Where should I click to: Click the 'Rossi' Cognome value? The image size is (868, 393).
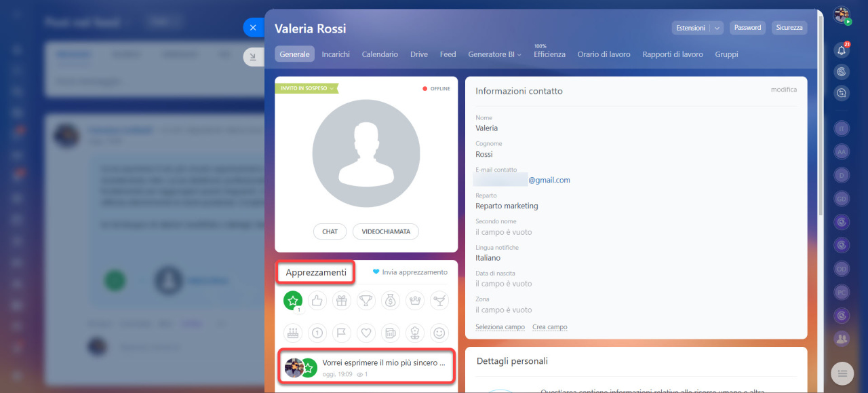click(484, 154)
